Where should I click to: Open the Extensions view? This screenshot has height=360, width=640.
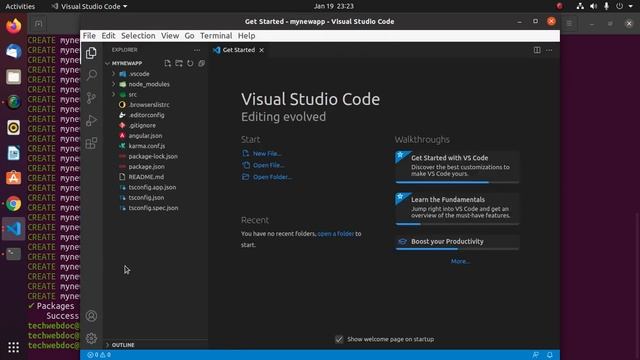(91, 143)
